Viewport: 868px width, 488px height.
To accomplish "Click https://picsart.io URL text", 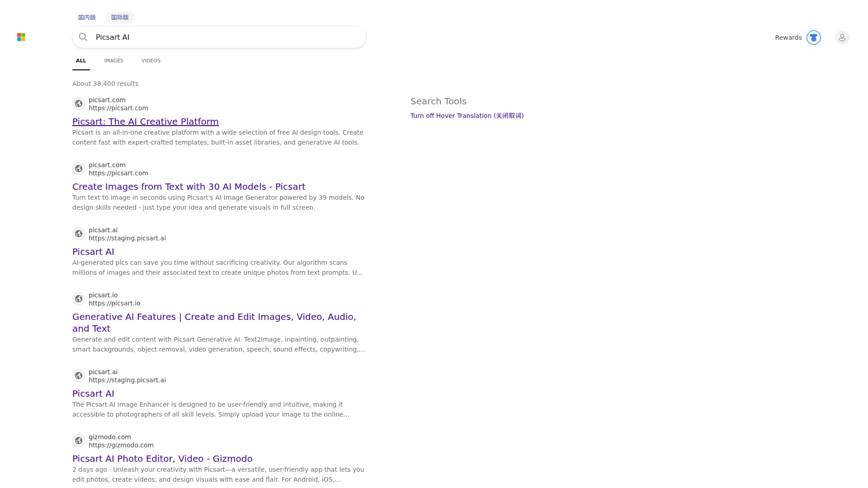I will click(x=114, y=303).
